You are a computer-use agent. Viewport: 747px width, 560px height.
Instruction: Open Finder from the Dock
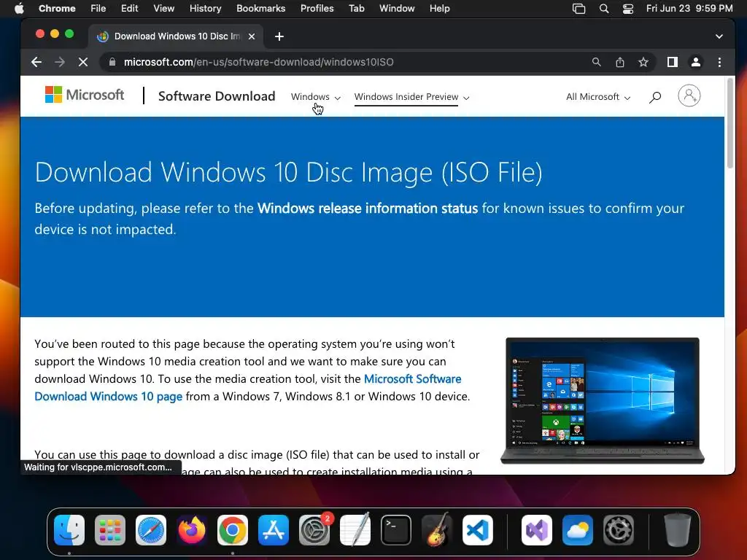tap(69, 530)
